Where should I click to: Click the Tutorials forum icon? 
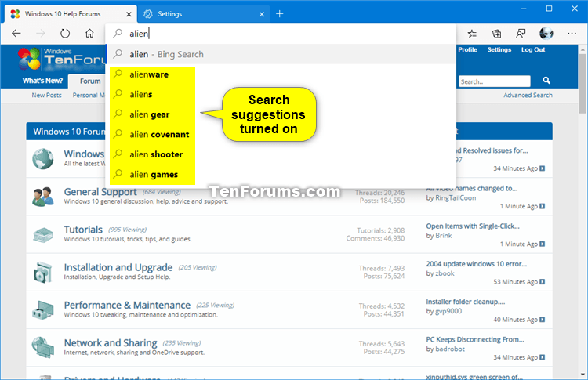tap(43, 234)
